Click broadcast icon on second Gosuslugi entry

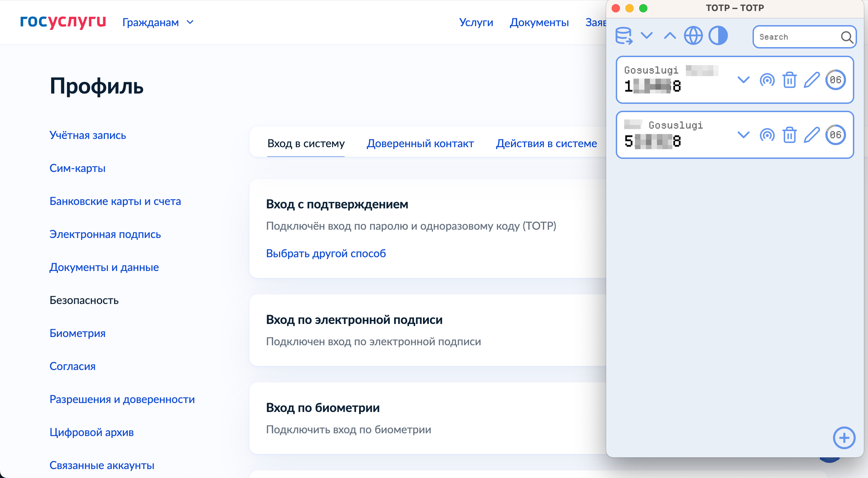click(767, 135)
